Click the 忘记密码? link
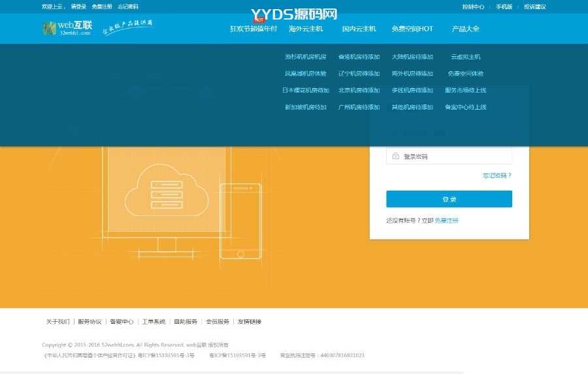This screenshot has height=374, width=588. 497,175
